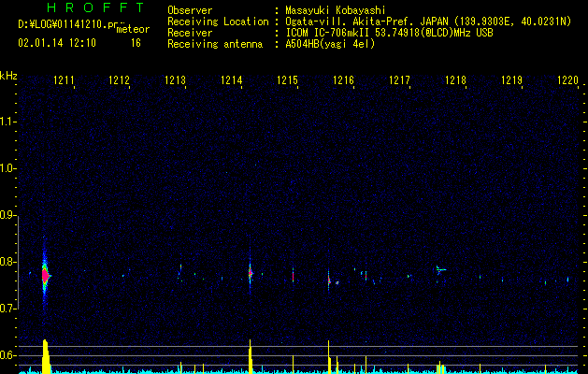Screen dimensions: 588x374
Task: Click the 0.9 frequency axis label
Action: click(8, 215)
